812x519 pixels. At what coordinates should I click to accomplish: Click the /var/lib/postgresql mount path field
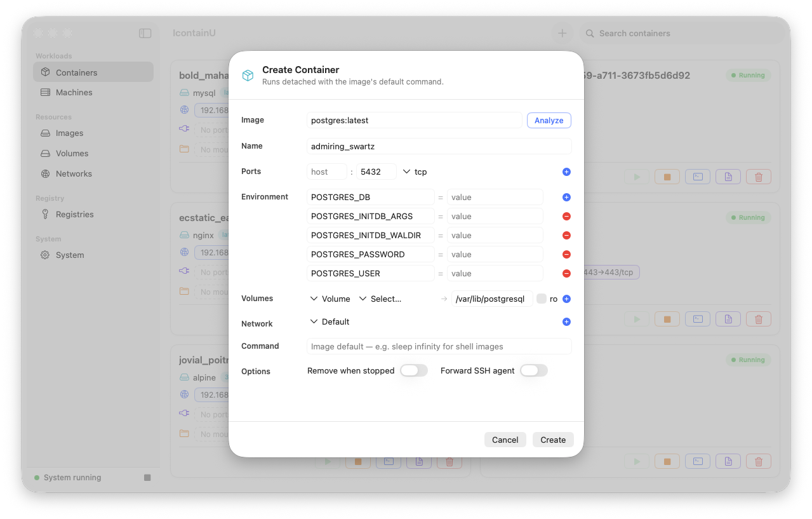(x=492, y=299)
